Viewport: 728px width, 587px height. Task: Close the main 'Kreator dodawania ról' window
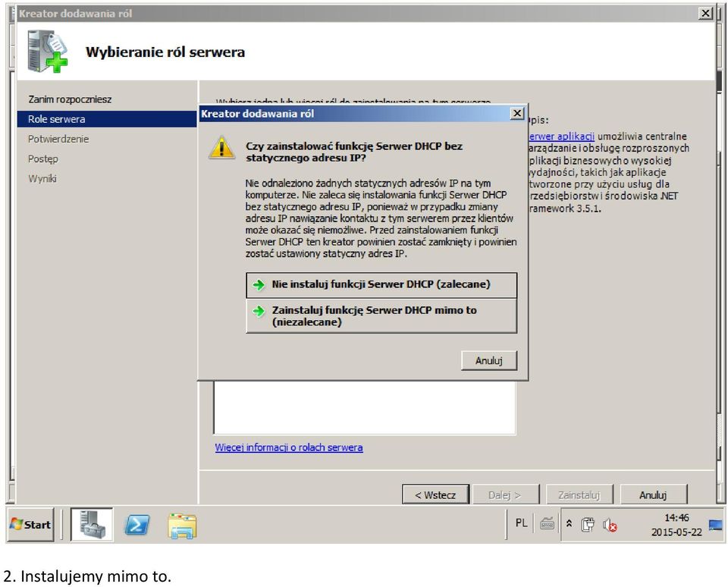pos(705,14)
